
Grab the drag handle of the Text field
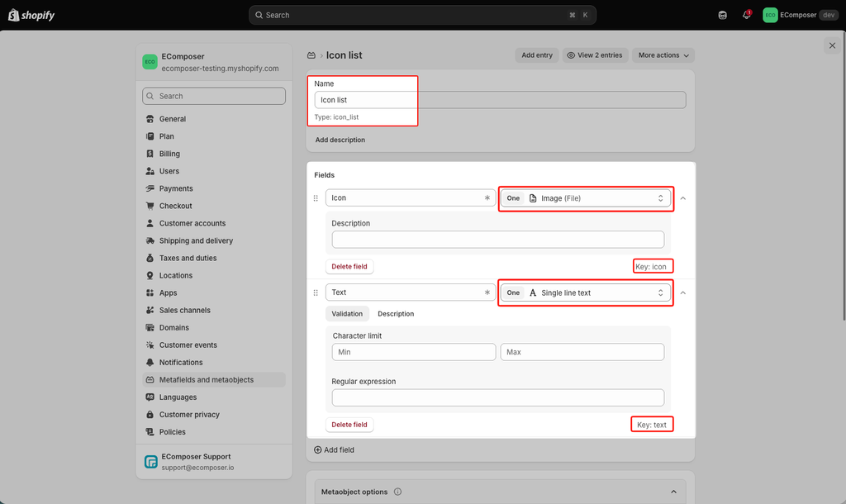[x=316, y=292]
